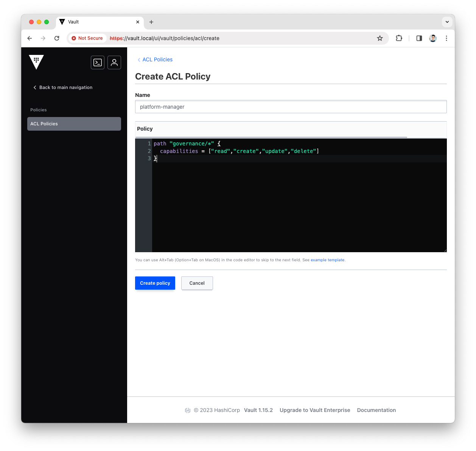476x451 pixels.
Task: Bookmark this page with the star icon
Action: pyautogui.click(x=380, y=38)
